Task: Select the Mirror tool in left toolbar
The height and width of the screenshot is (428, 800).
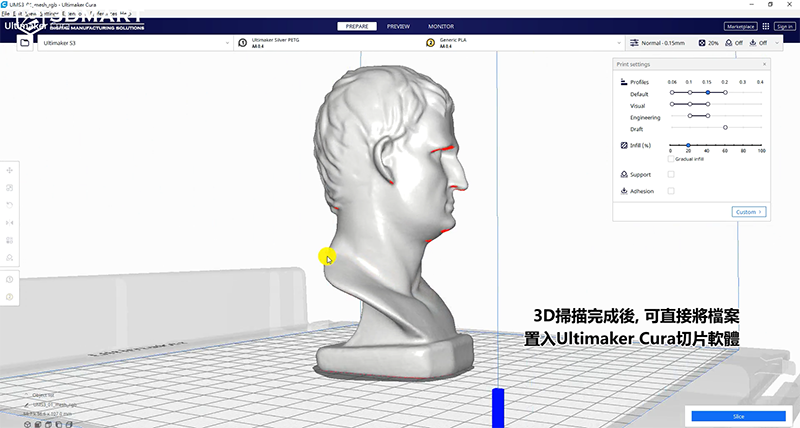Action: coord(10,223)
